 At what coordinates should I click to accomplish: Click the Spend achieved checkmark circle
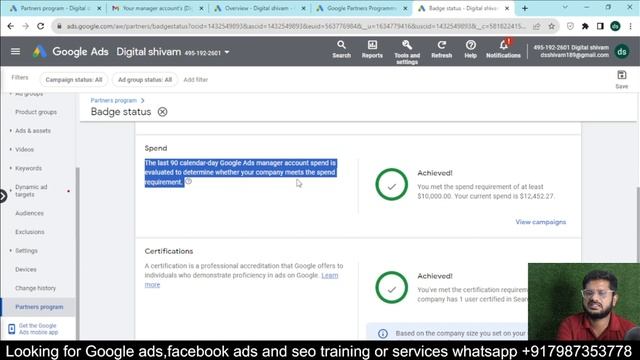click(x=391, y=184)
